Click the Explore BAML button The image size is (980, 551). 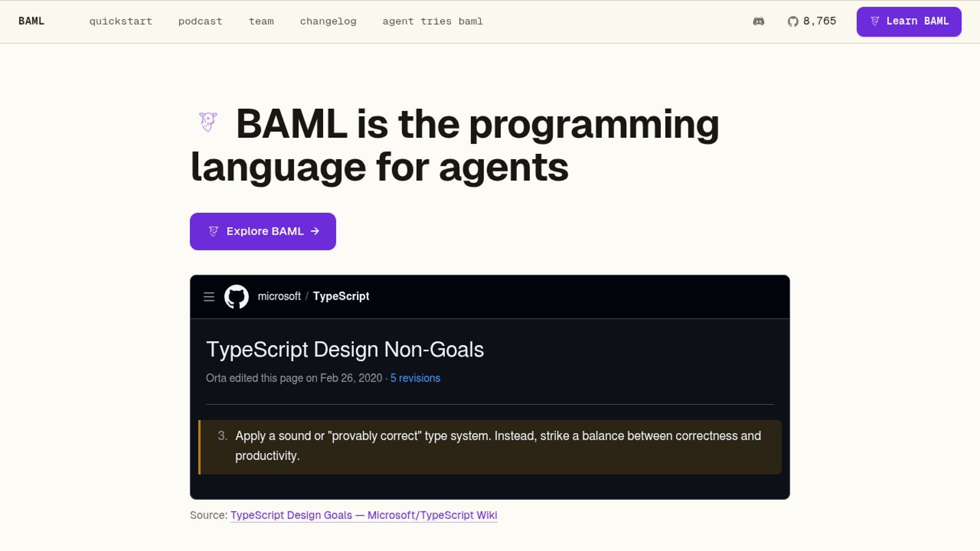click(263, 231)
